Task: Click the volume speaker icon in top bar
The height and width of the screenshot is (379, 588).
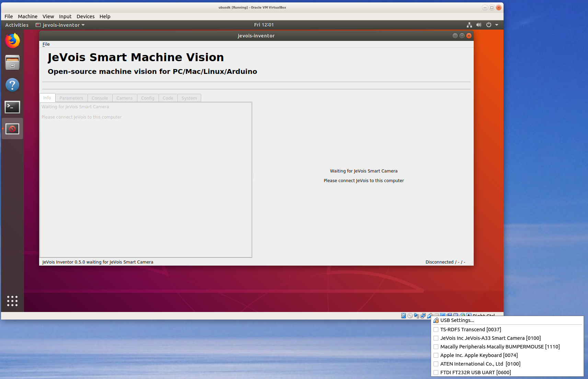Action: pyautogui.click(x=479, y=25)
